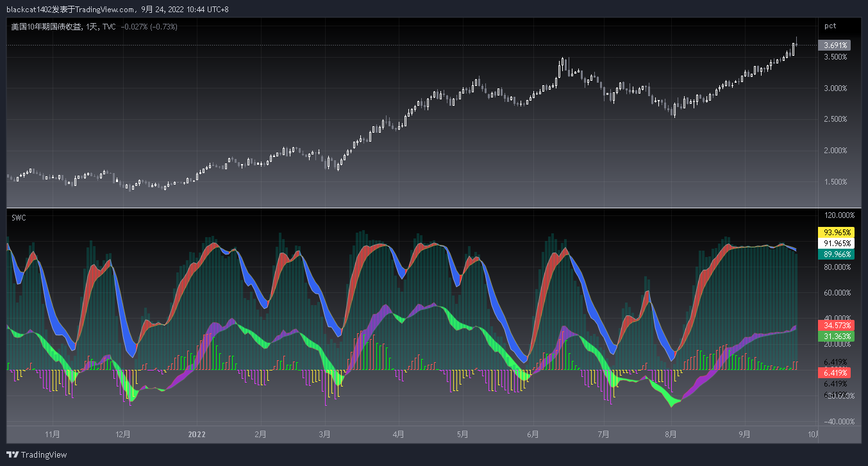Click the 2.000% price axis tick

[835, 151]
